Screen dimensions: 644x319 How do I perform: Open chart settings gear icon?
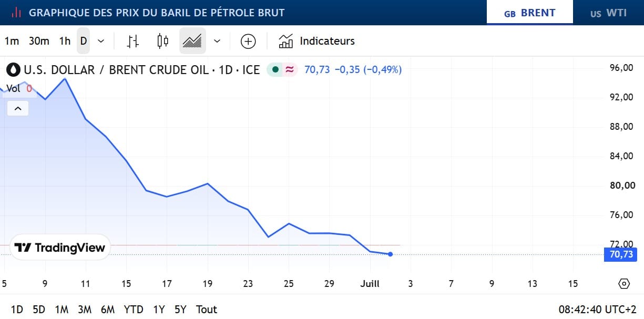coord(624,284)
